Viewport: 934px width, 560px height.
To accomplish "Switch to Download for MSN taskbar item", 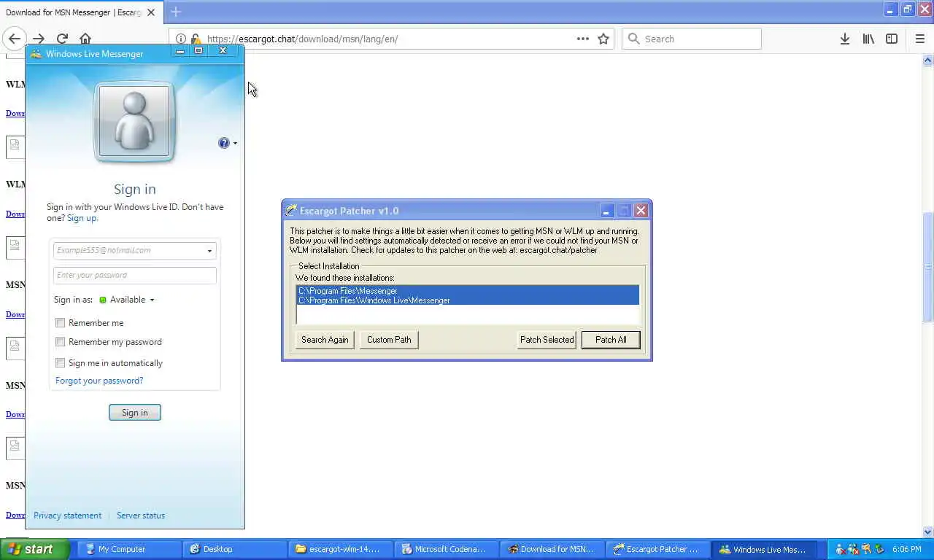I will pos(552,549).
